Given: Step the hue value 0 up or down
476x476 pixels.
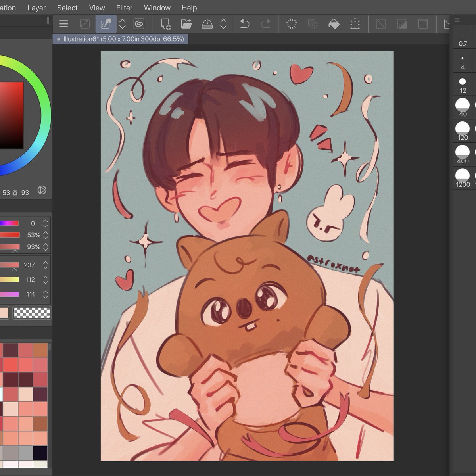Looking at the screenshot, I should (x=46, y=223).
